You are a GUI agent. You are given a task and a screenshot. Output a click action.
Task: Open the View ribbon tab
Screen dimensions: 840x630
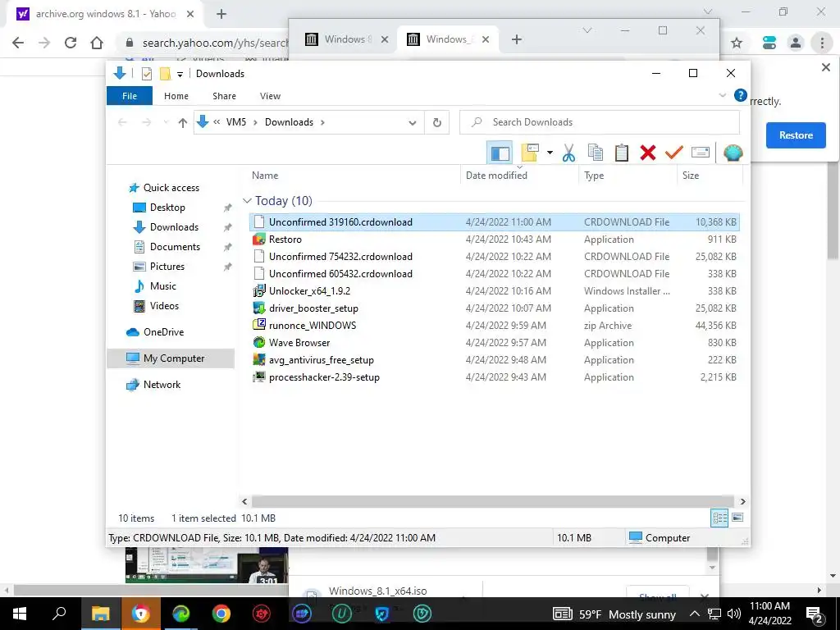270,96
